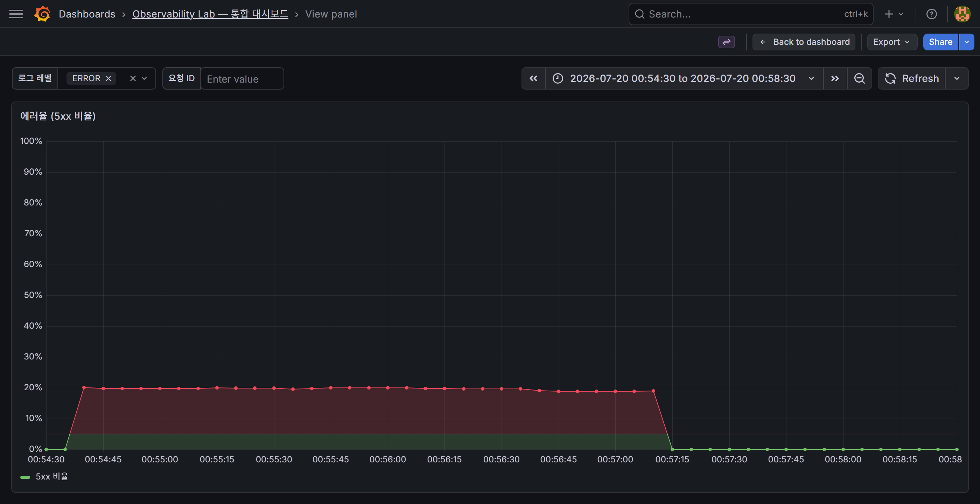The image size is (980, 504).
Task: Click the 5xx 비율 legend color swatch
Action: click(x=25, y=477)
